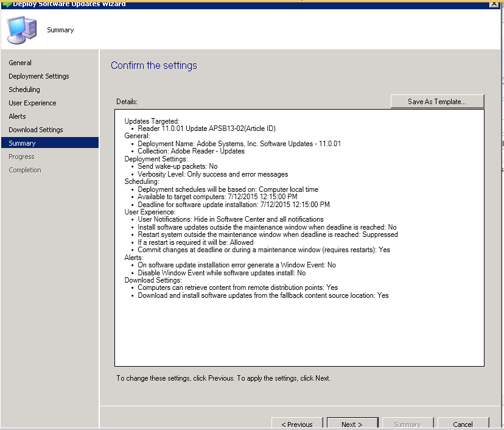Viewport: 504px width, 430px height.
Task: Select User Experience in sidebar
Action: 32,103
